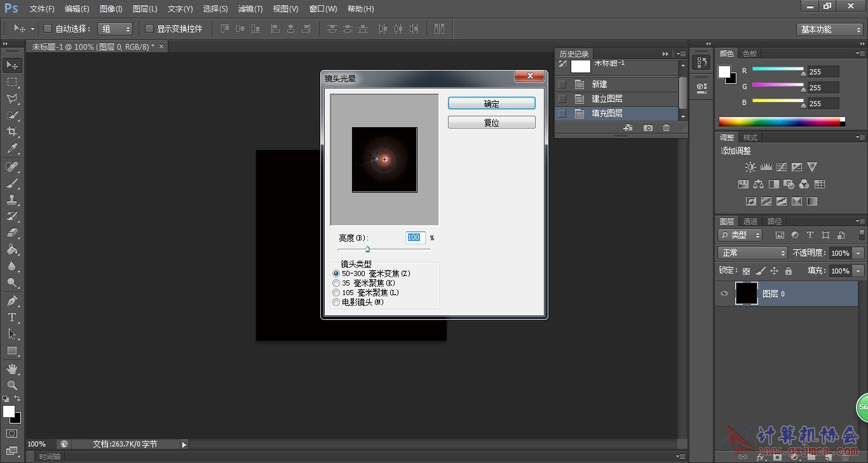This screenshot has width=868, height=463.
Task: Open the status bar info arrow
Action: 184,445
